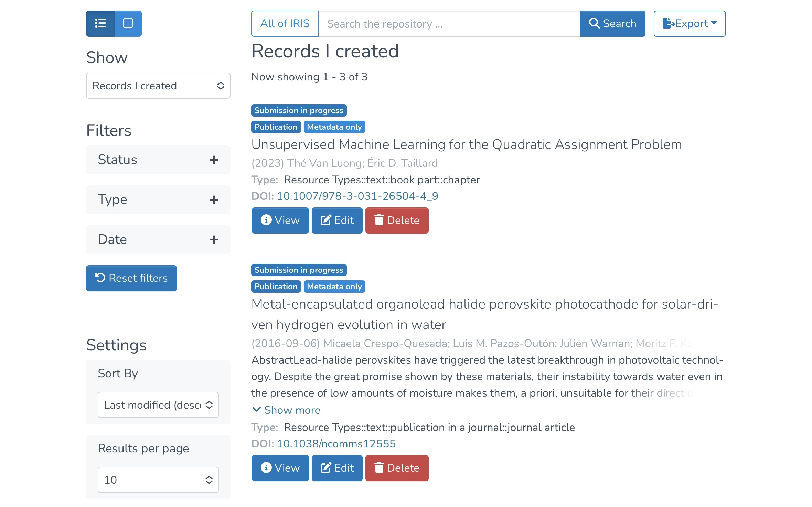The image size is (812, 507).
Task: Expand the Type filter plus icon
Action: point(214,200)
